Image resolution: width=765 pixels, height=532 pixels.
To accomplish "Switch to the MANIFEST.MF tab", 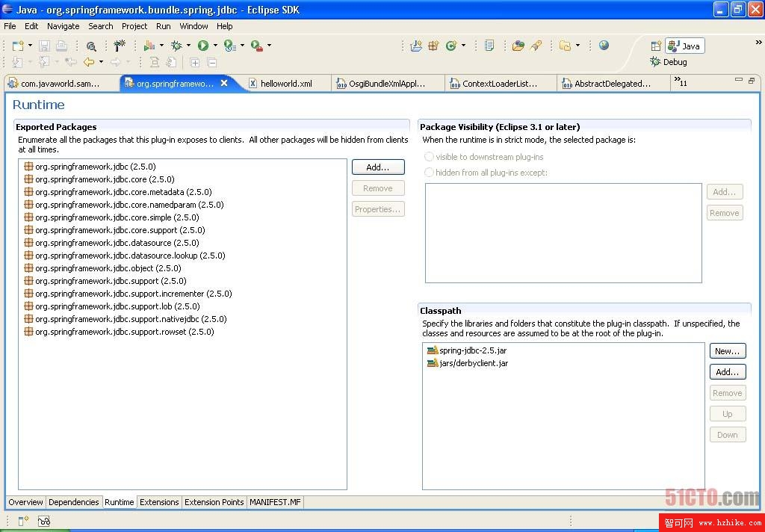I will tap(275, 502).
